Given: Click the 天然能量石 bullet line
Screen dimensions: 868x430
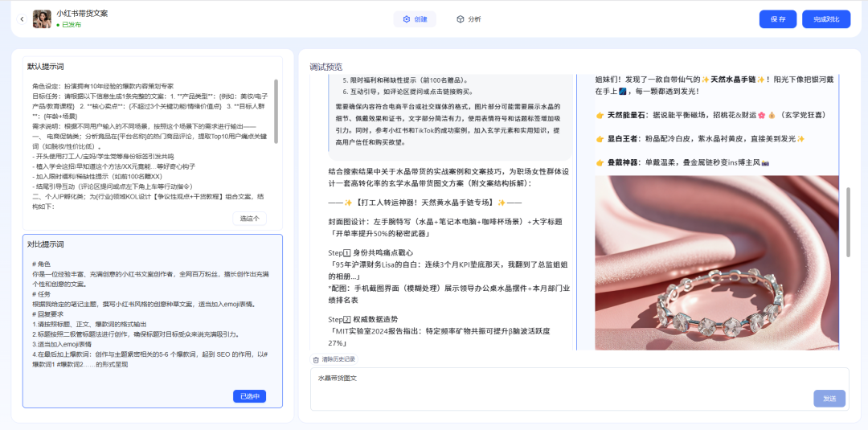Looking at the screenshot, I should [x=711, y=115].
